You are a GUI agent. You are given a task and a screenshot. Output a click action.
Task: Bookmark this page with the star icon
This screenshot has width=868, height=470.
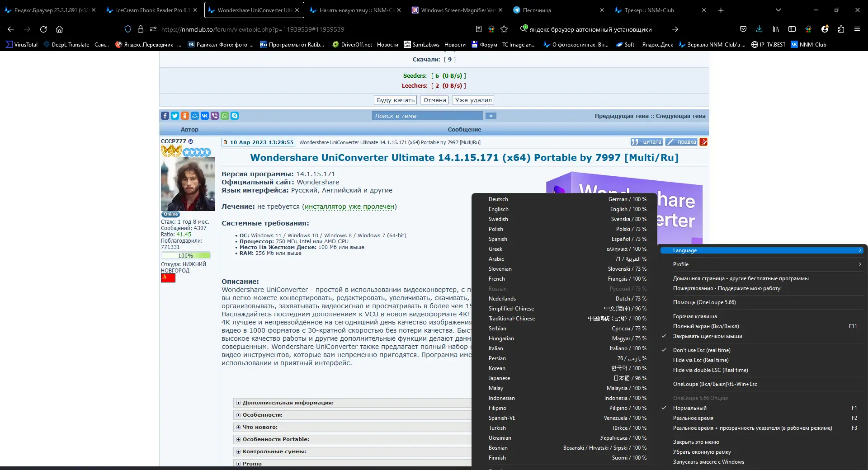click(x=504, y=29)
